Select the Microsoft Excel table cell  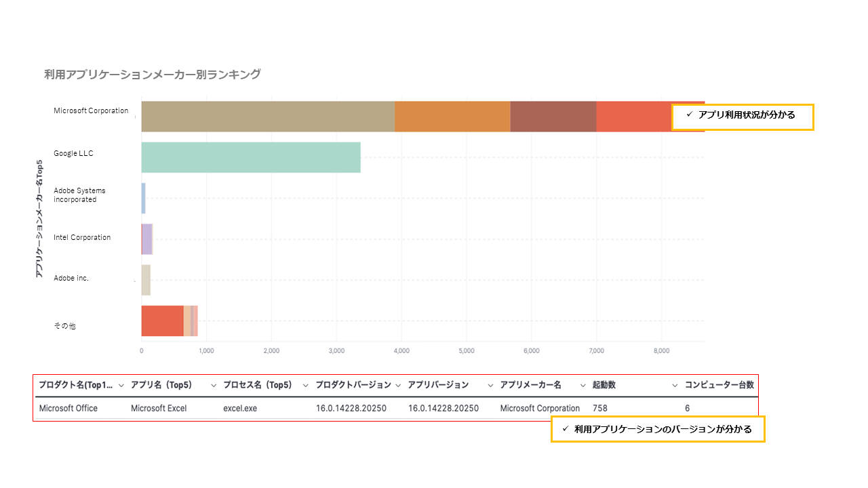click(159, 408)
